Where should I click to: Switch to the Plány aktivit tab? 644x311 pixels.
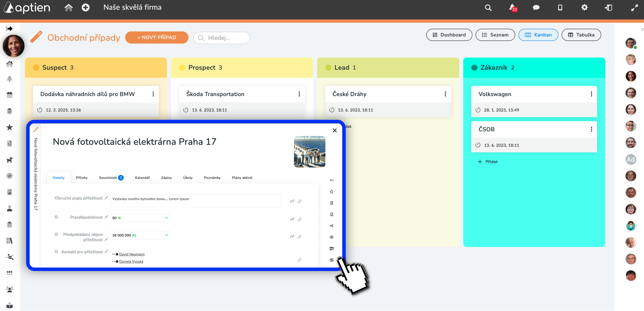click(x=242, y=178)
